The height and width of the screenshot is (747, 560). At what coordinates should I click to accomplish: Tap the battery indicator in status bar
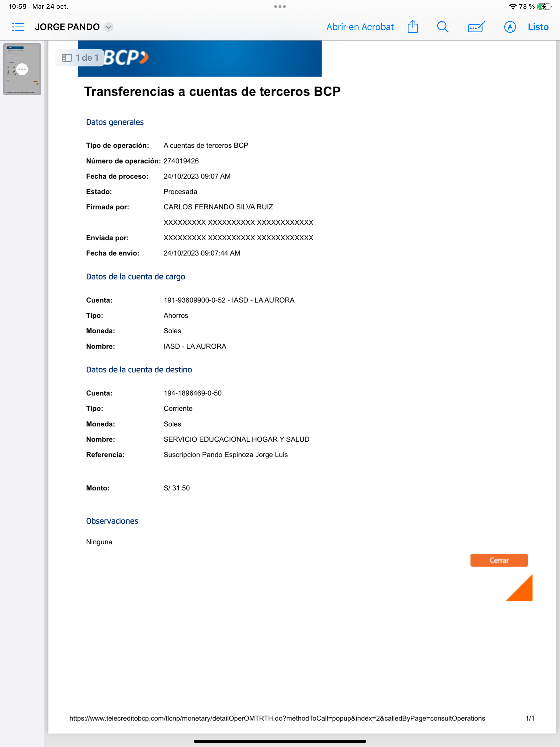[x=544, y=6]
